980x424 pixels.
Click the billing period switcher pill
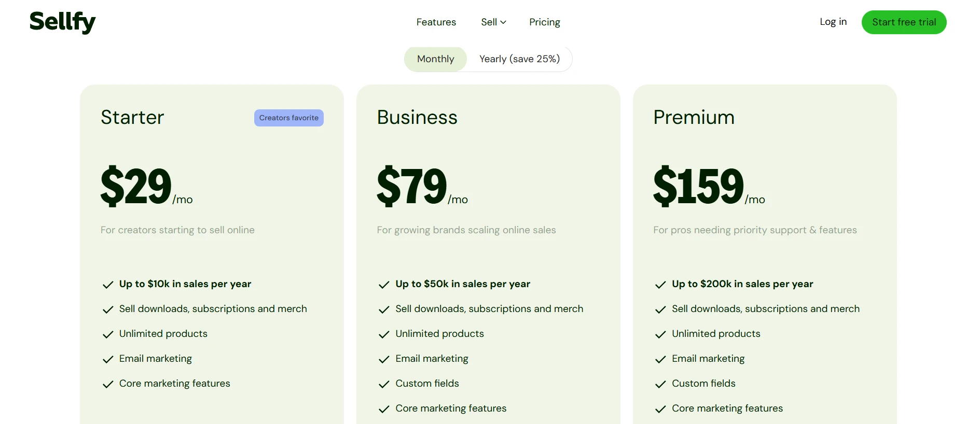pyautogui.click(x=488, y=59)
